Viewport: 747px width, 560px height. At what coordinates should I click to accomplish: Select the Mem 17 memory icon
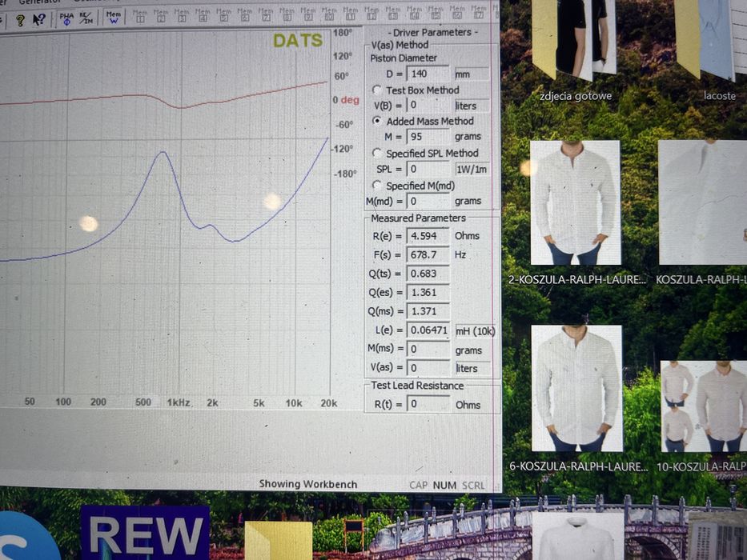click(479, 12)
